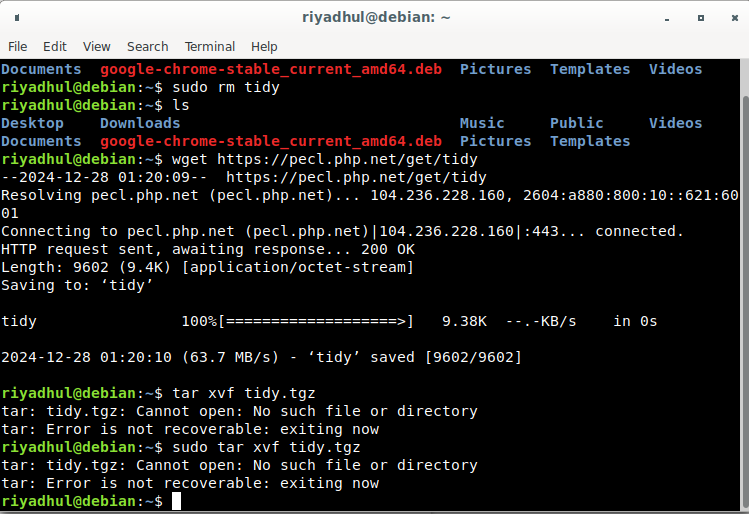Click the vertical scrollbar thumb
The height and width of the screenshot is (514, 749).
click(745, 303)
